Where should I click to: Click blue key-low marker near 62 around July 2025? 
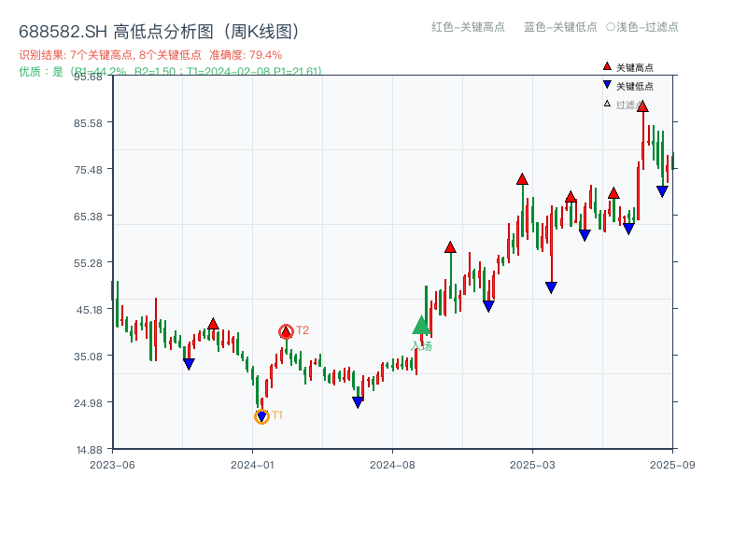point(628,229)
